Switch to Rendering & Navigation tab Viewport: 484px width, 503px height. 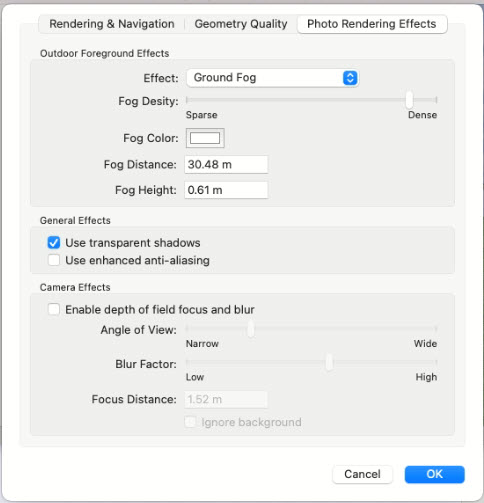coord(112,24)
